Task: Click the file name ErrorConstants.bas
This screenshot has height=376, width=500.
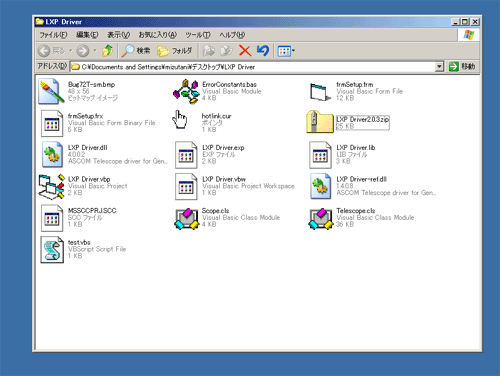Action: (x=229, y=85)
